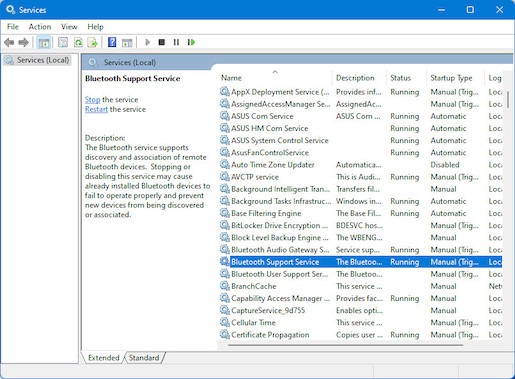Click the Export List toolbar icon
Screen dimensions: 515x379
[x=92, y=42]
